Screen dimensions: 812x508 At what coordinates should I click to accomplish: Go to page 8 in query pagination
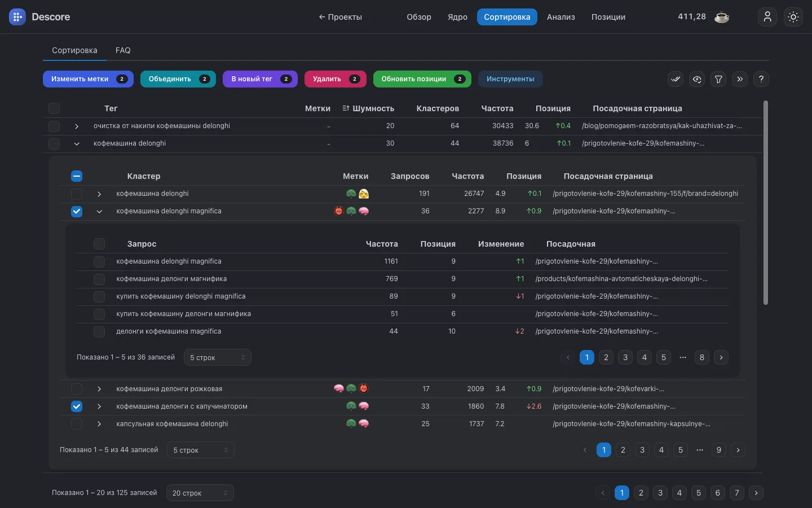702,357
